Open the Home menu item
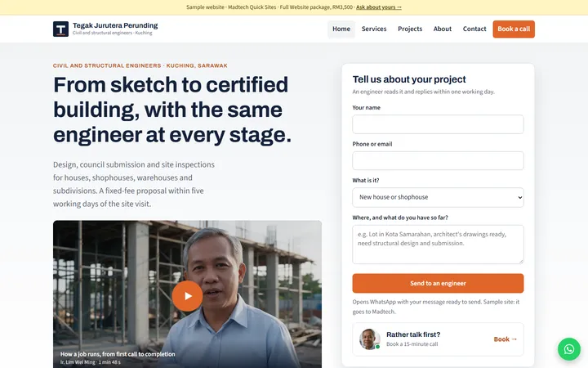This screenshot has width=588, height=368. pos(341,29)
